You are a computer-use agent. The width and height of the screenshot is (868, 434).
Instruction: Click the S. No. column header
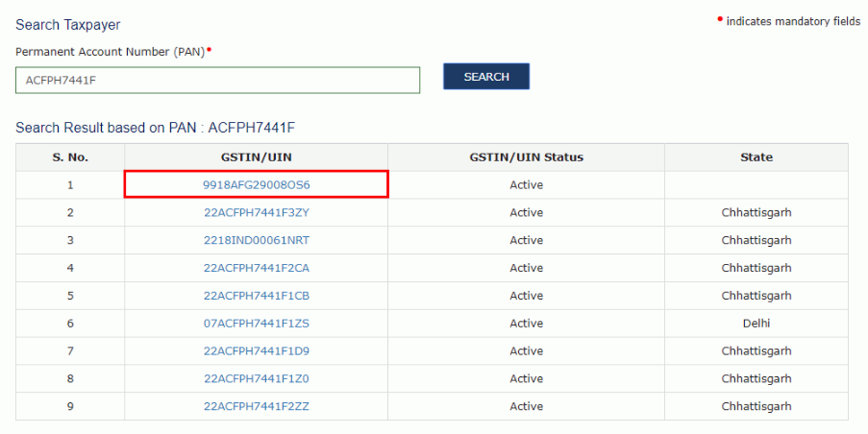[70, 157]
